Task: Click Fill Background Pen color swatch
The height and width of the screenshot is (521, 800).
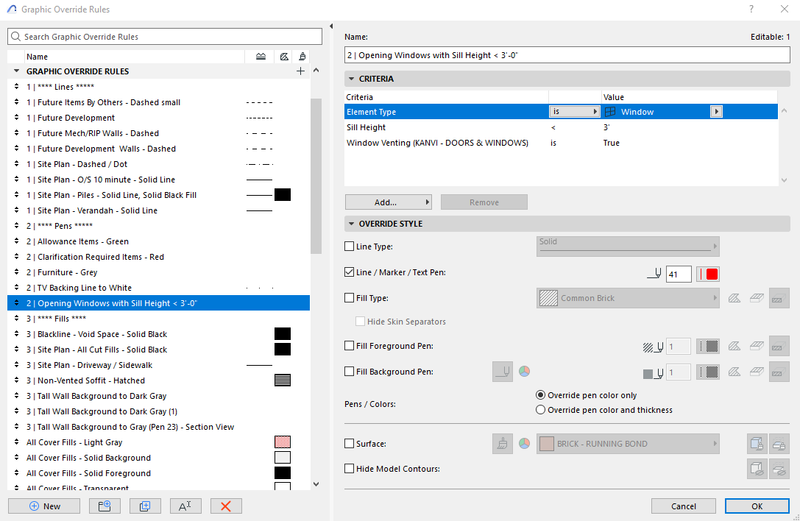Action: coord(708,371)
